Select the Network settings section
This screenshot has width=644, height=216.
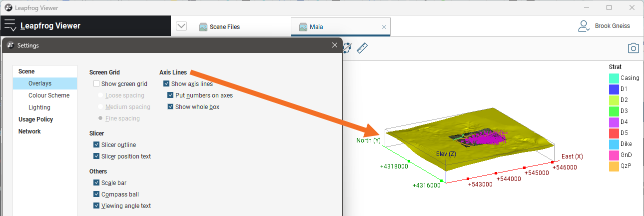click(x=29, y=131)
